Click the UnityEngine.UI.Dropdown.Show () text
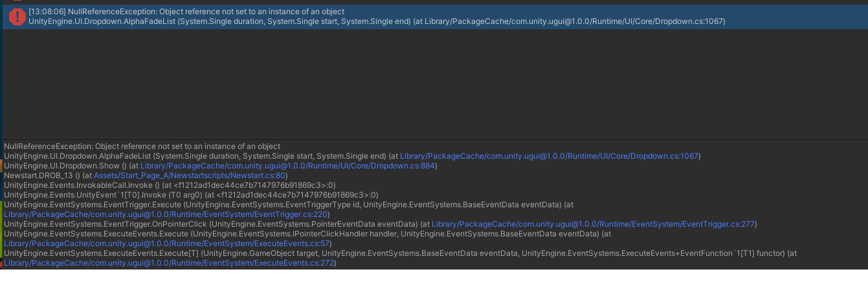This screenshot has width=868, height=298. pos(65,166)
